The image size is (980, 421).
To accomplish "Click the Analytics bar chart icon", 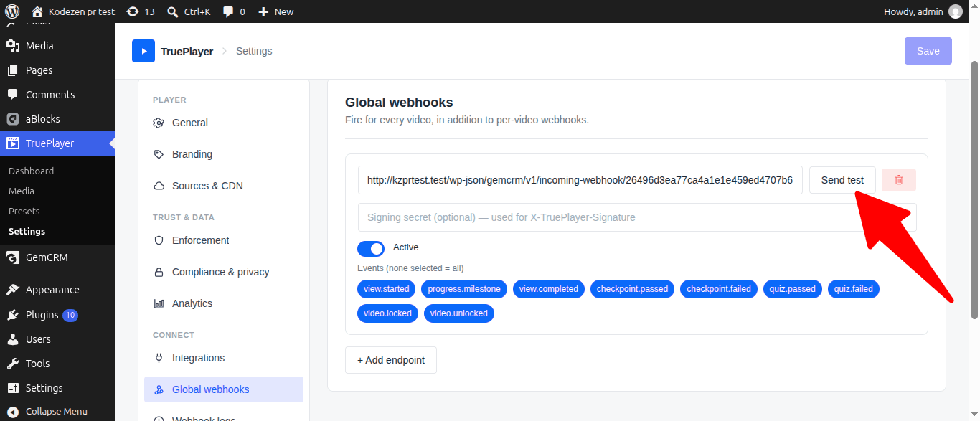I will (x=159, y=303).
